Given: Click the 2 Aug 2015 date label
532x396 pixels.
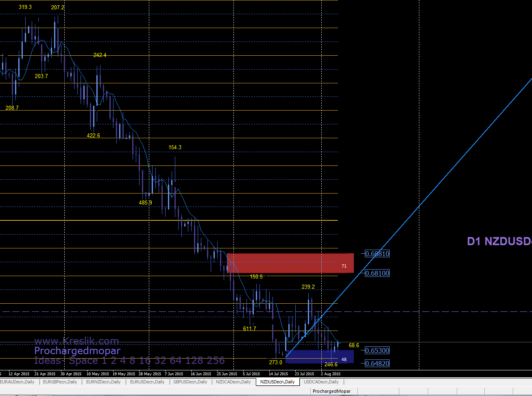Looking at the screenshot, I should pos(331,374).
